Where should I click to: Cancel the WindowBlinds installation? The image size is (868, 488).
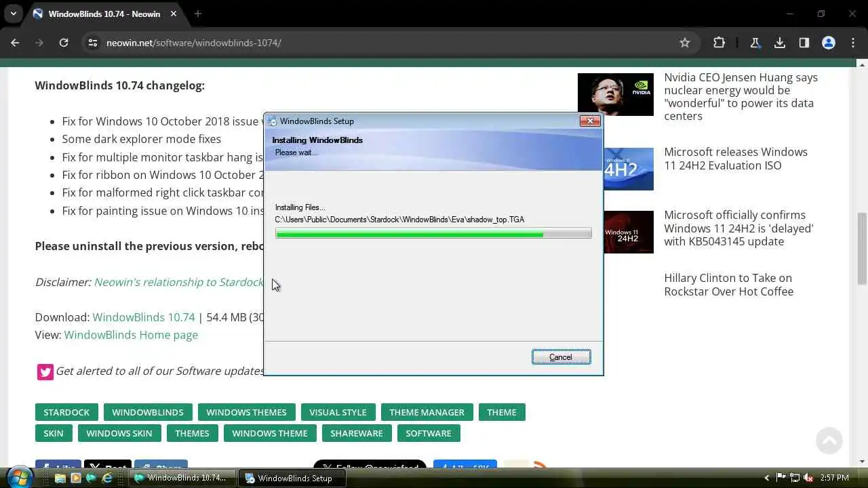tap(561, 357)
